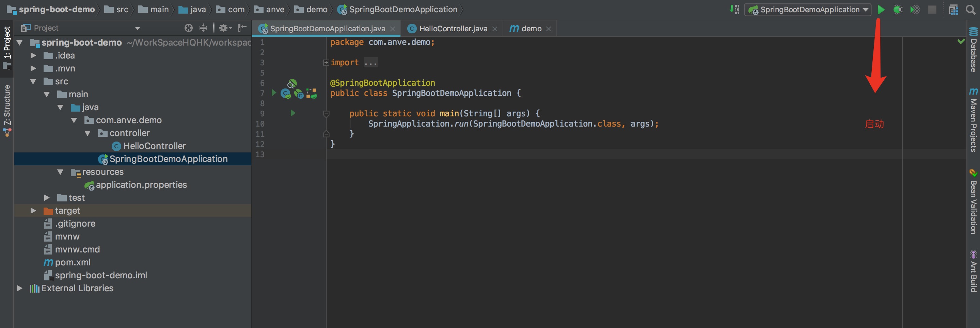980x328 pixels.
Task: Click run gutter icon beside main method
Action: [x=293, y=113]
